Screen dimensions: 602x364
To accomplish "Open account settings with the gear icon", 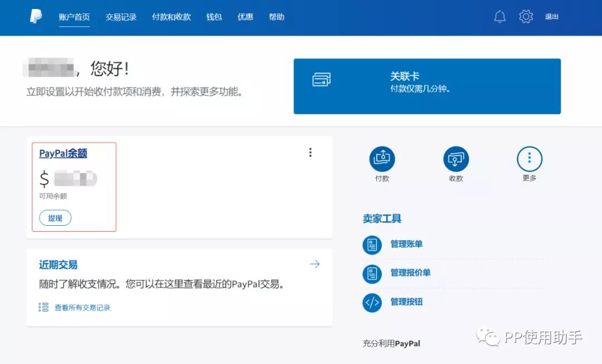I will point(525,16).
